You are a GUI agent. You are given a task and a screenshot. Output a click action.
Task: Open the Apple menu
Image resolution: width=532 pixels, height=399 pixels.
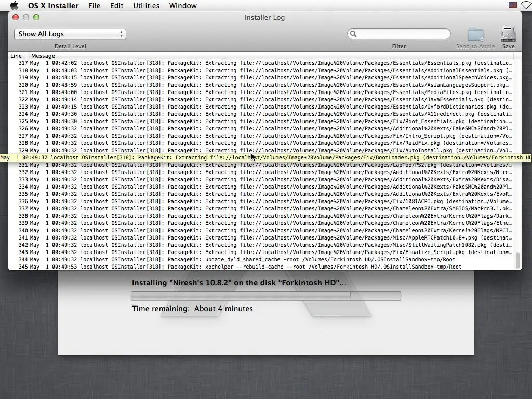(14, 5)
